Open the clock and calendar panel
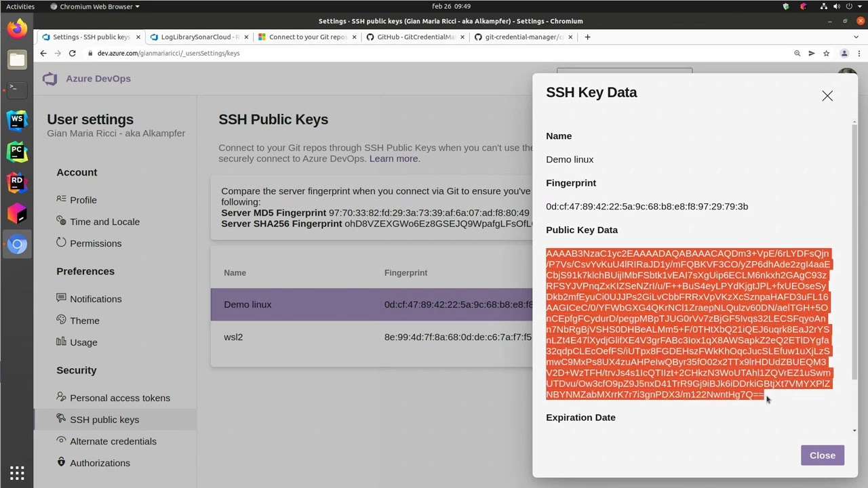Image resolution: width=868 pixels, height=488 pixels. (x=451, y=6)
